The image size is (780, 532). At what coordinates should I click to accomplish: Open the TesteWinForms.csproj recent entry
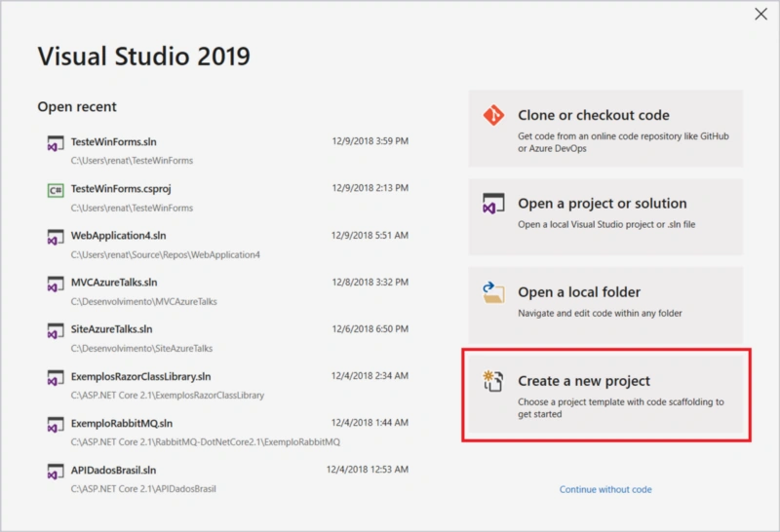coord(228,198)
